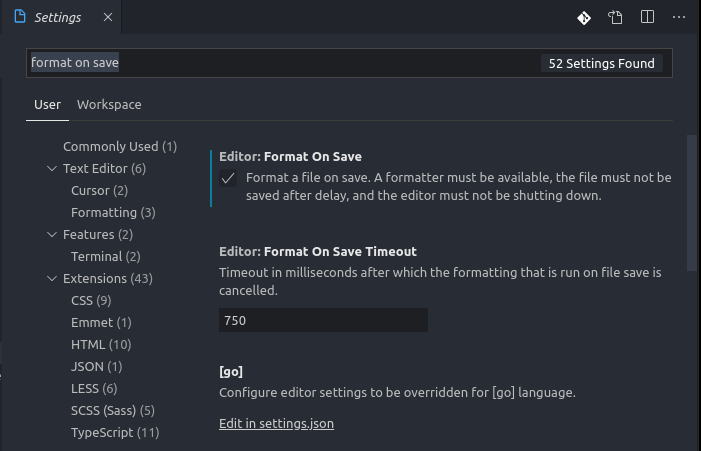Switch to Workspace settings tab
The image size is (701, 451).
click(x=109, y=104)
